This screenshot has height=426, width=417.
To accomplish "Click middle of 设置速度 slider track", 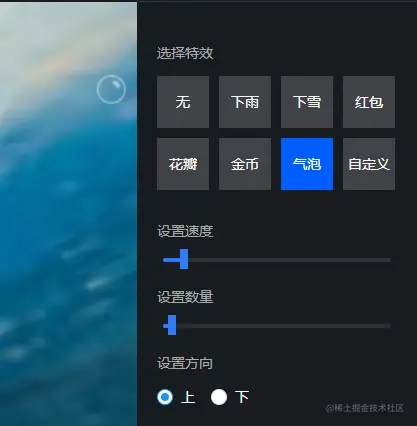I will coord(277,260).
